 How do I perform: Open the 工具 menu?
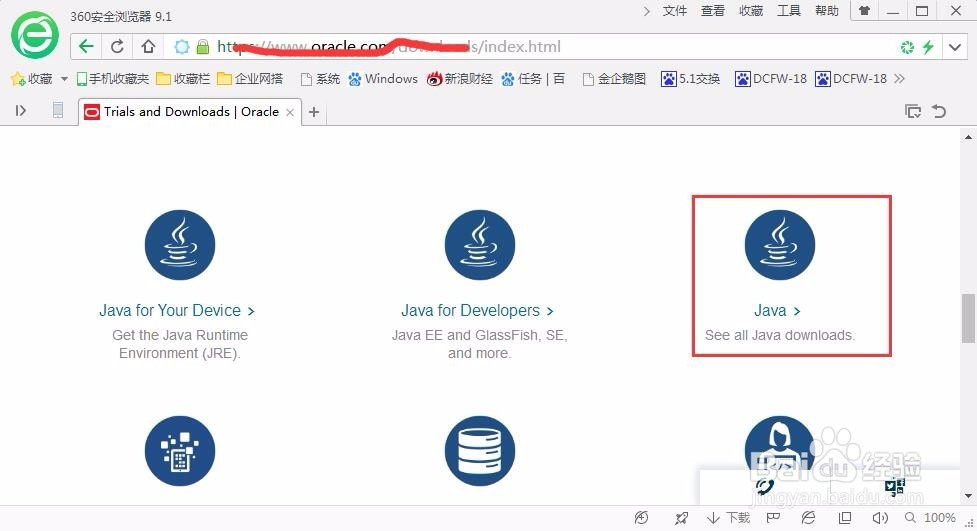789,11
